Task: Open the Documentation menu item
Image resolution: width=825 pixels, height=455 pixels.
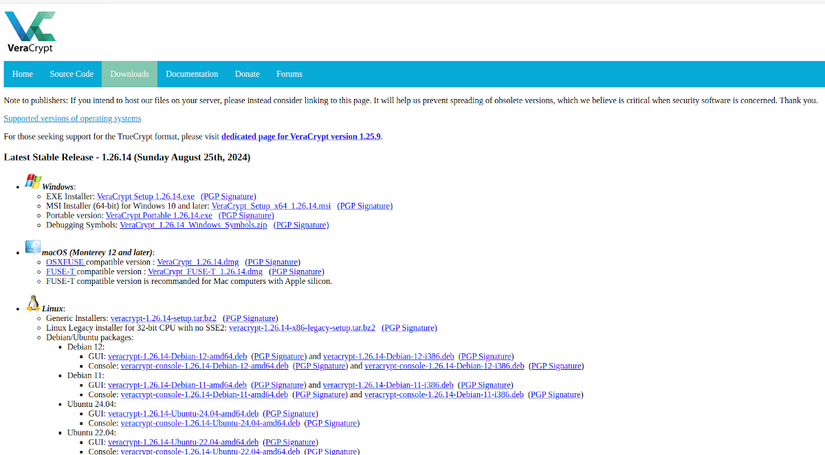Action: pyautogui.click(x=192, y=74)
